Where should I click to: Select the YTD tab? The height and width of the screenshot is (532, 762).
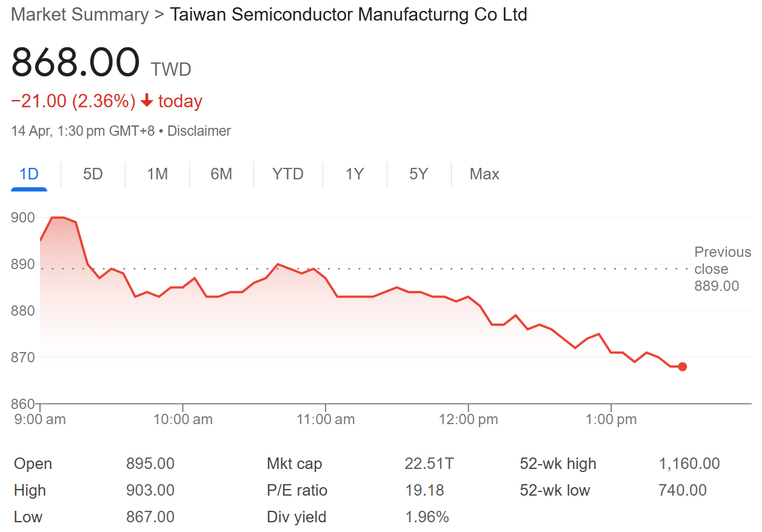(288, 175)
